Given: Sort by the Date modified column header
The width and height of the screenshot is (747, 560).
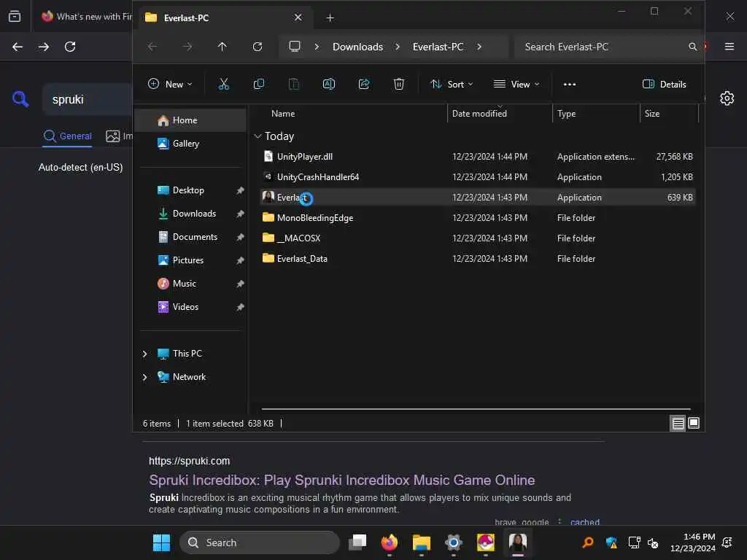Looking at the screenshot, I should click(479, 114).
